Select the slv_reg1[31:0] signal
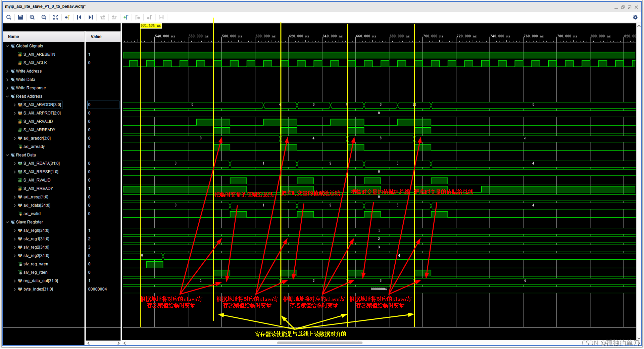 (x=36, y=239)
